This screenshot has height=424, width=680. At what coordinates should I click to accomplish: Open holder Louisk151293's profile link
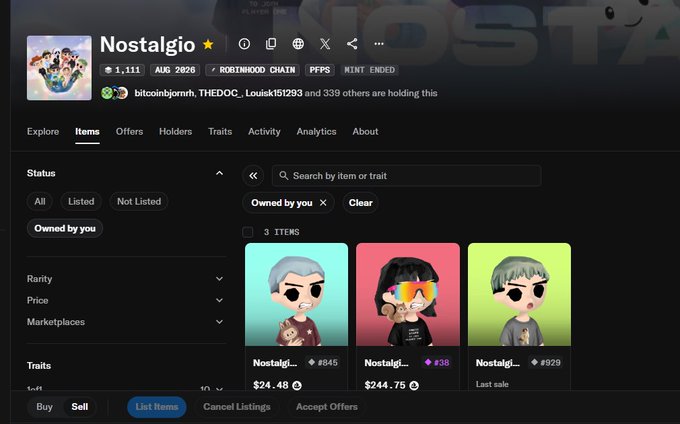(x=274, y=93)
